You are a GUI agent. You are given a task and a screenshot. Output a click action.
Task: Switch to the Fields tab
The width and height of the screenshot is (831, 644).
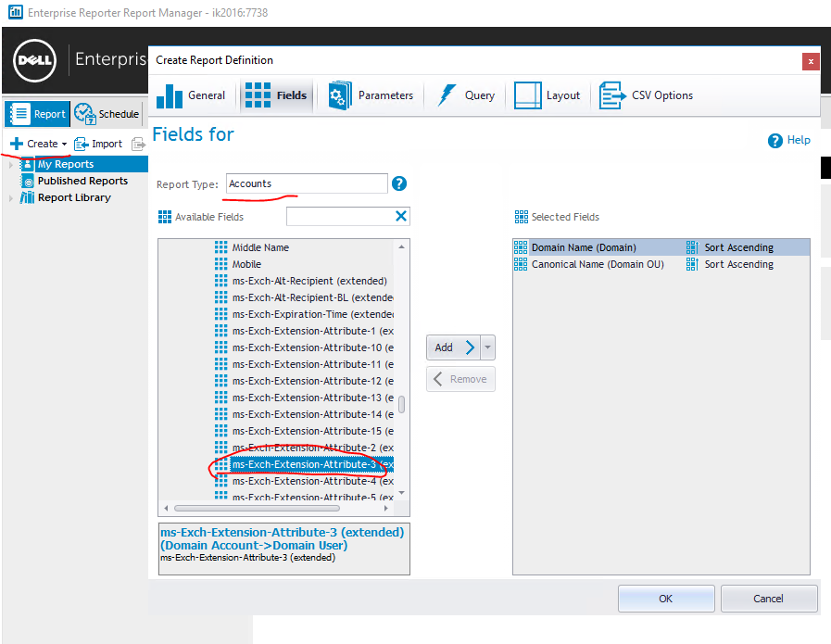click(x=276, y=95)
